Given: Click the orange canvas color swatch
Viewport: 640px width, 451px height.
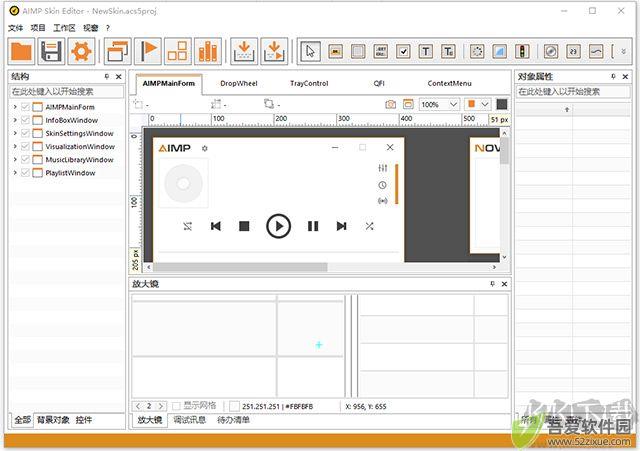Looking at the screenshot, I should (471, 104).
